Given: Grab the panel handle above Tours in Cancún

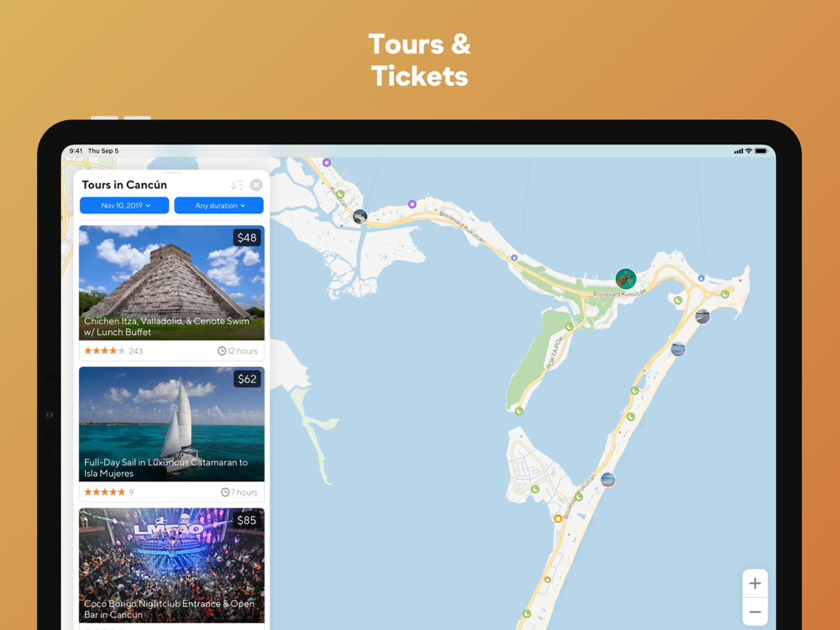Looking at the screenshot, I should coord(171,172).
